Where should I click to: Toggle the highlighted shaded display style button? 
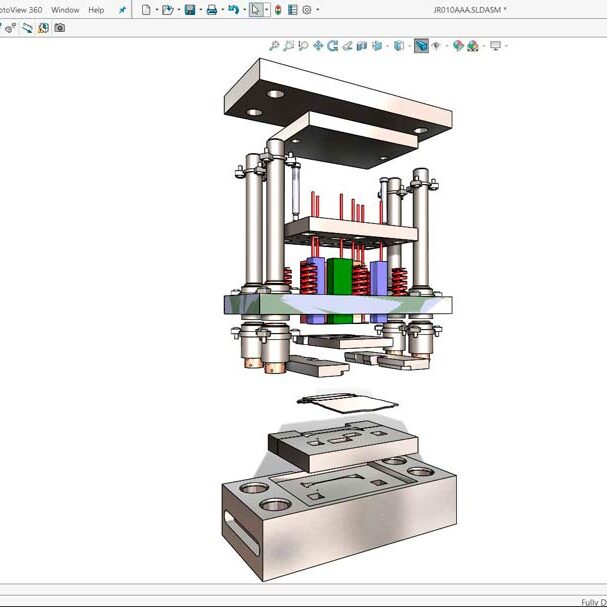tap(421, 46)
